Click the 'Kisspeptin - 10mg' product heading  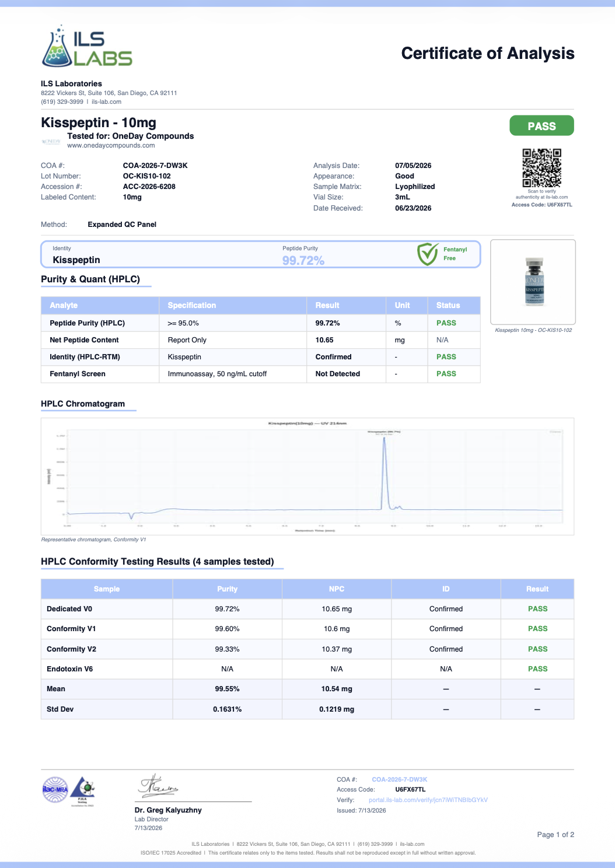coord(99,123)
